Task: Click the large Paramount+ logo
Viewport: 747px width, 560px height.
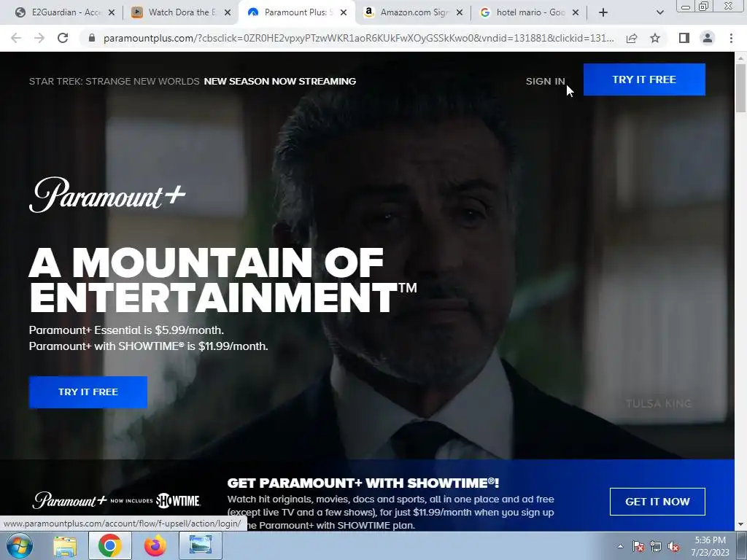Action: click(107, 195)
